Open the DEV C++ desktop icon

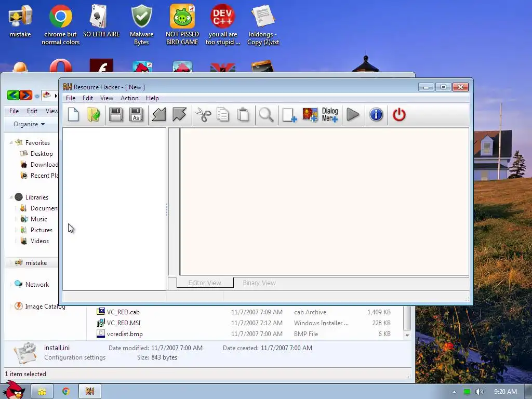222,25
